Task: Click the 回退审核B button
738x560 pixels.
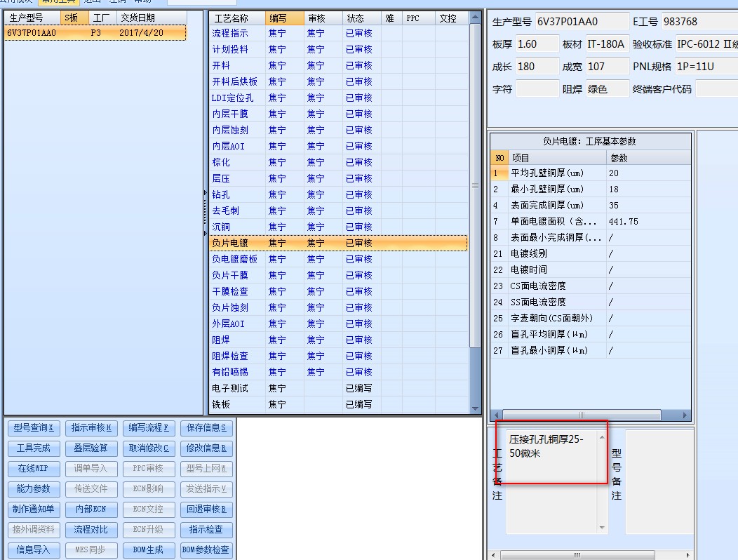Action: (207, 509)
